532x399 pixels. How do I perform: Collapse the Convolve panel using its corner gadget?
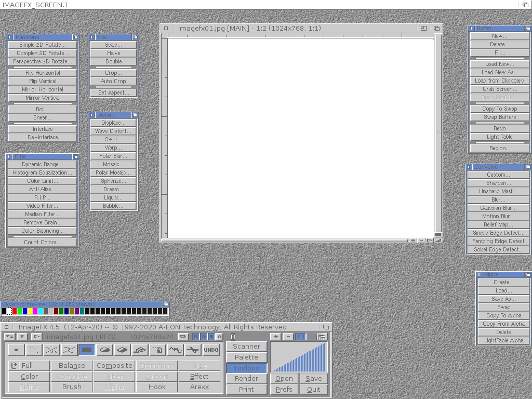click(x=528, y=167)
